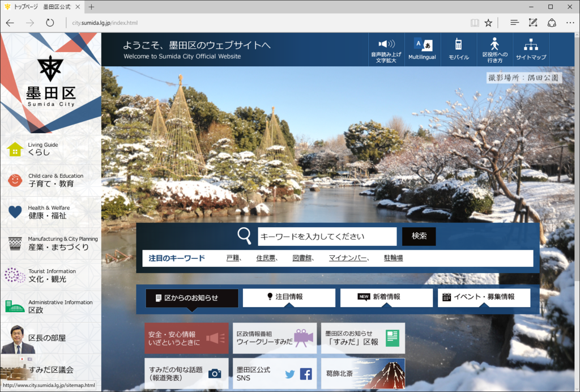This screenshot has height=392, width=580.
Task: Open 「すみだ」区報 newsletter banner
Action: [363, 338]
